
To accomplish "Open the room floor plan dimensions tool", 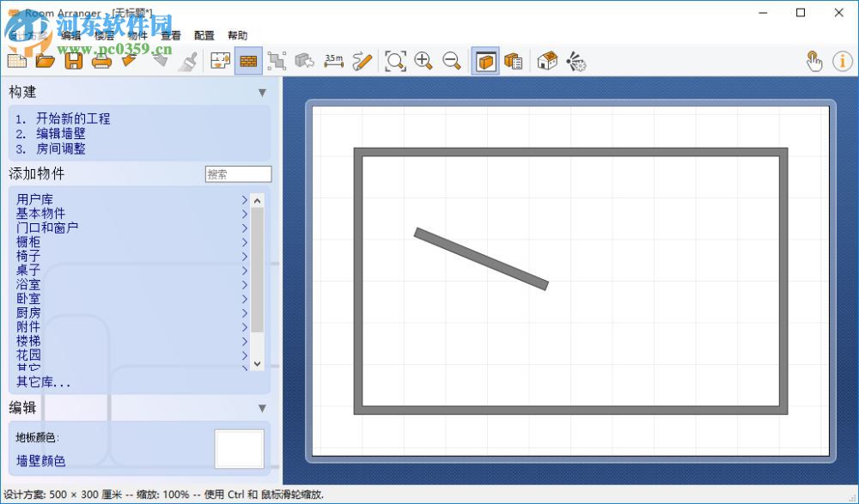I will click(x=220, y=61).
